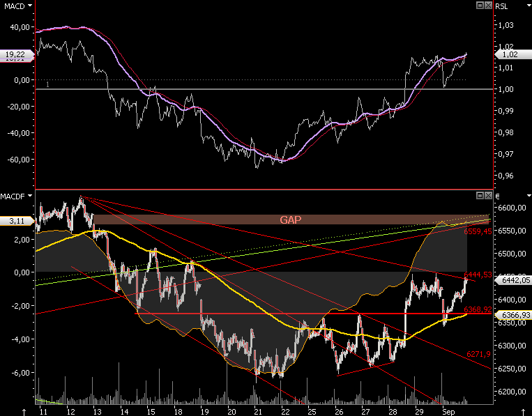Click the 6600,00 price axis label
This screenshot has width=532, height=416.
[512, 208]
